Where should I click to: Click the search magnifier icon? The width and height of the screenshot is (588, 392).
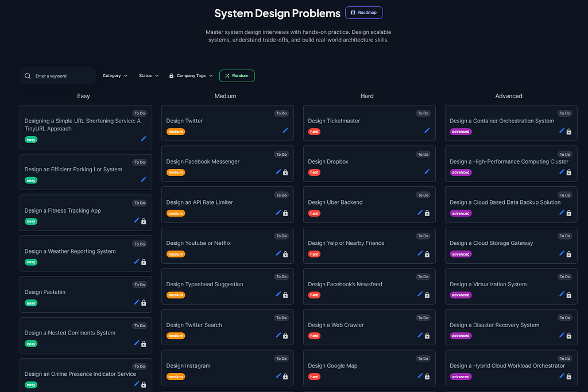point(28,76)
